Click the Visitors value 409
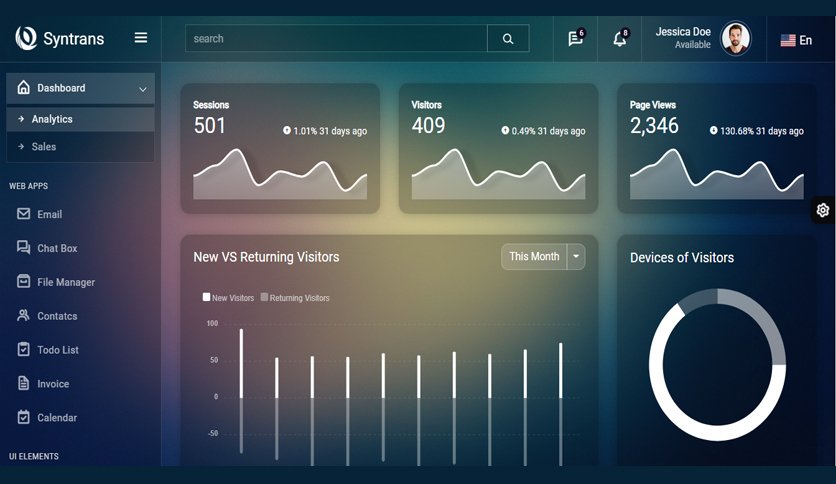This screenshot has height=484, width=836. tap(428, 126)
